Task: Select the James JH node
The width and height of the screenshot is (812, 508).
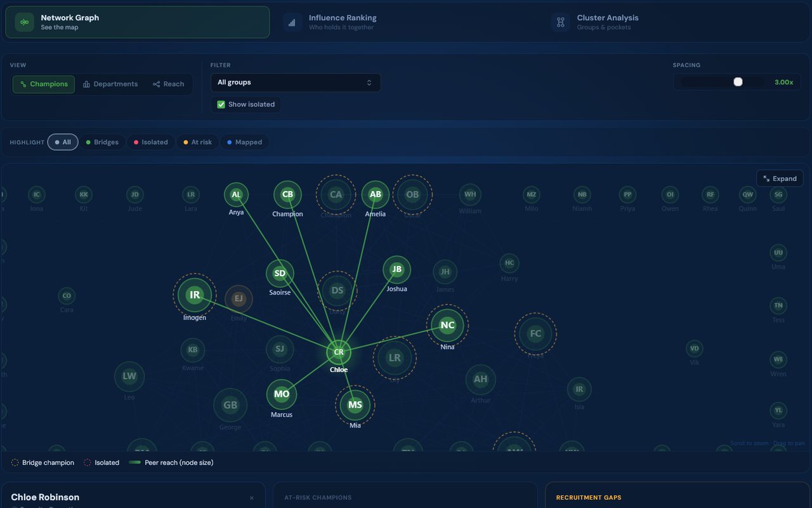Action: [x=445, y=272]
